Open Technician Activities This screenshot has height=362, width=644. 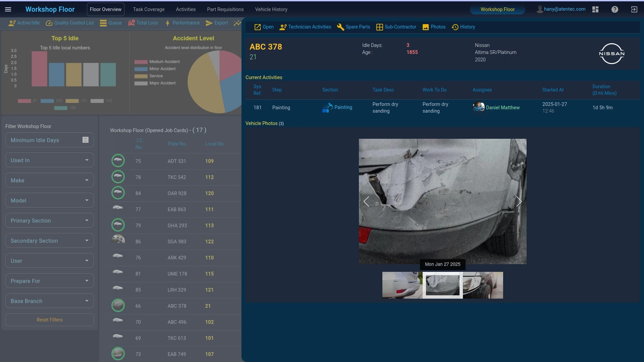tap(305, 27)
